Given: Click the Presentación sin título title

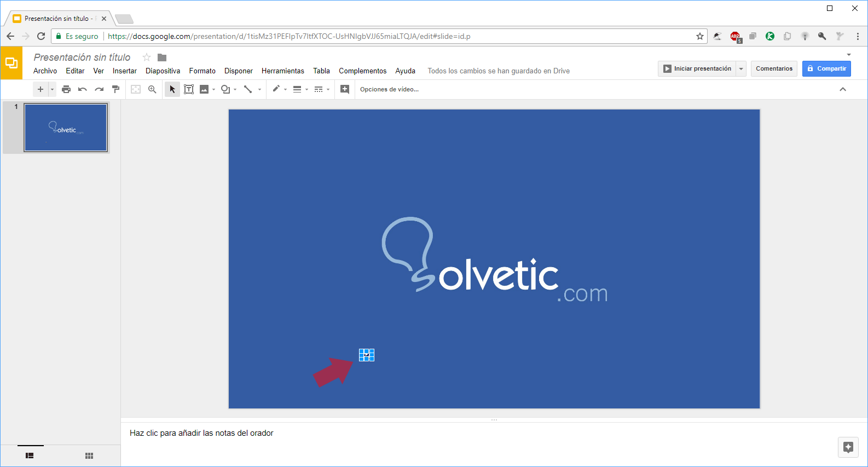Looking at the screenshot, I should [82, 57].
